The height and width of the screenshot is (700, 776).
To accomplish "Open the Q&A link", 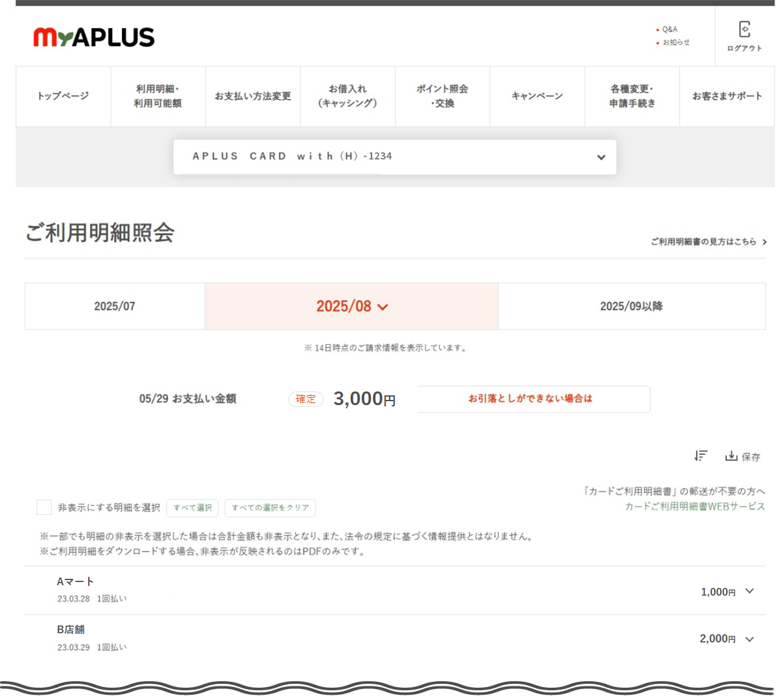I will click(x=670, y=29).
